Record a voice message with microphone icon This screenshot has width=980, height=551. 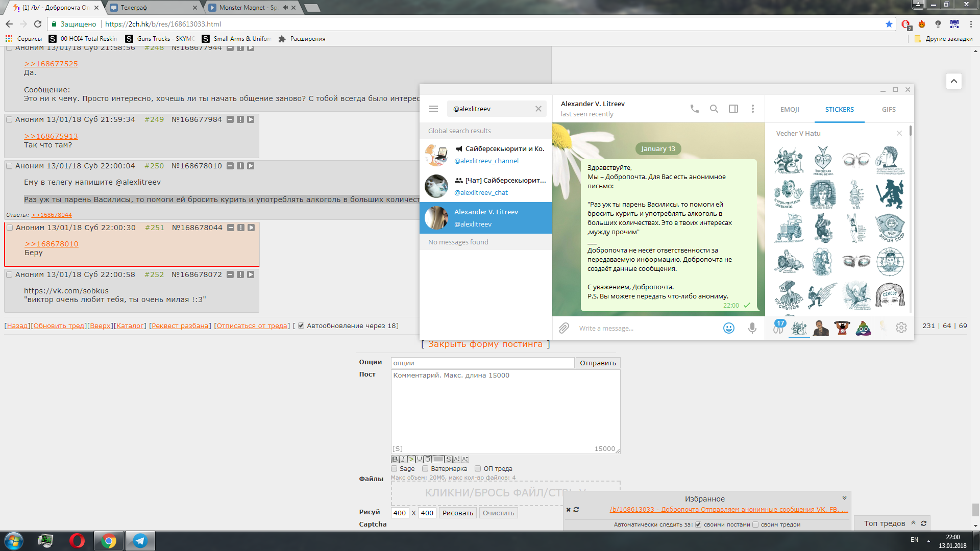tap(752, 328)
